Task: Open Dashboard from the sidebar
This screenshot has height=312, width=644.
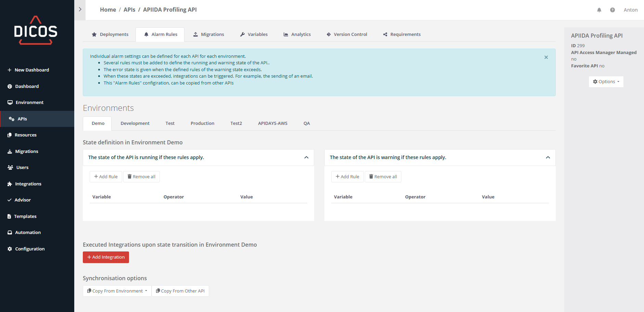Action: point(27,86)
